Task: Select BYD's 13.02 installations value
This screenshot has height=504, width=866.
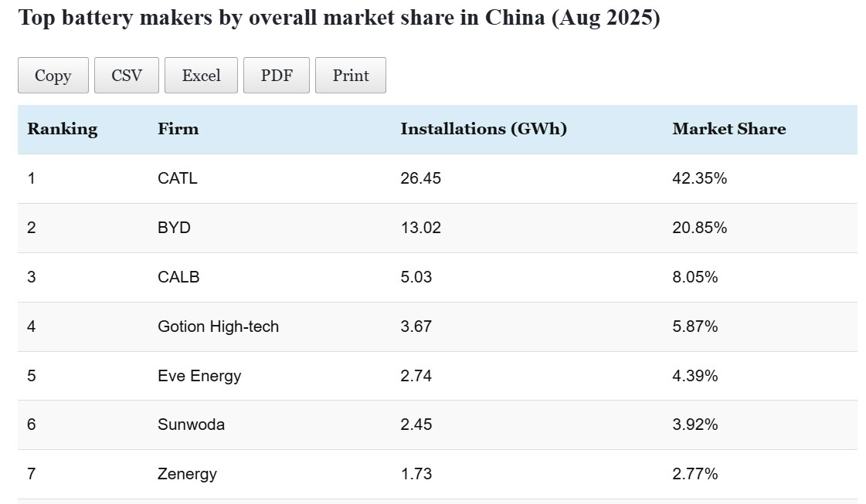Action: 420,228
